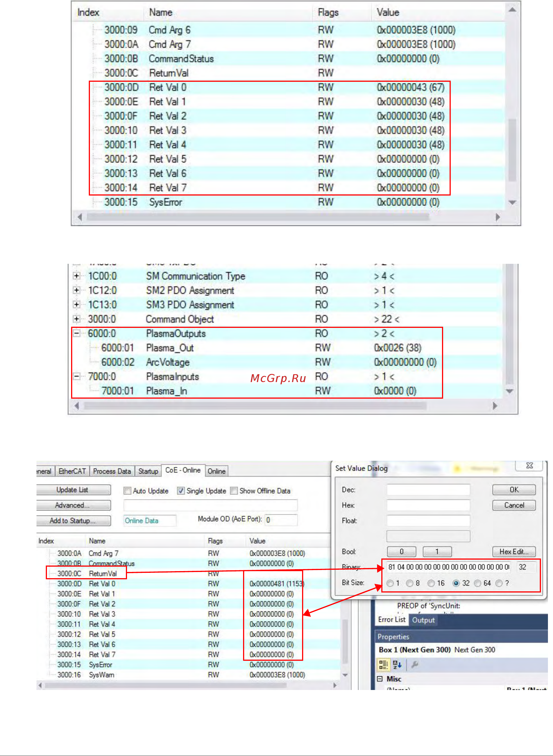The width and height of the screenshot is (553, 756).
Task: Click the Binary value field
Action: [x=448, y=567]
